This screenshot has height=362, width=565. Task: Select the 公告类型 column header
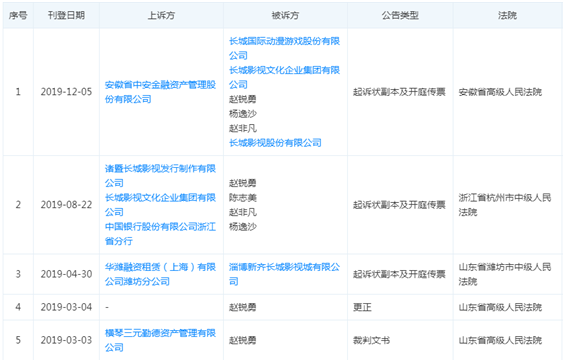coord(400,15)
